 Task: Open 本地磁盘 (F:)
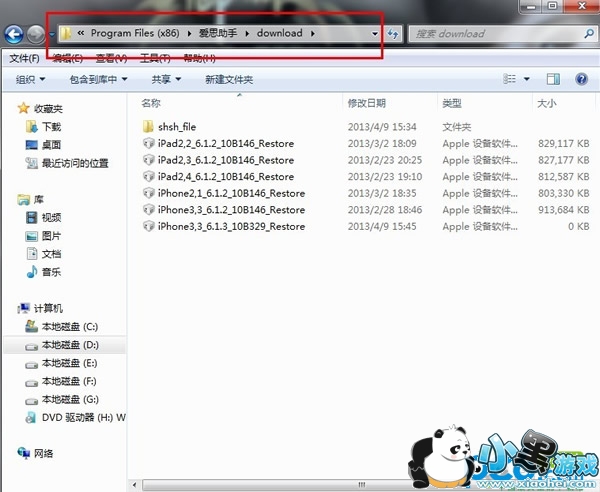69,381
